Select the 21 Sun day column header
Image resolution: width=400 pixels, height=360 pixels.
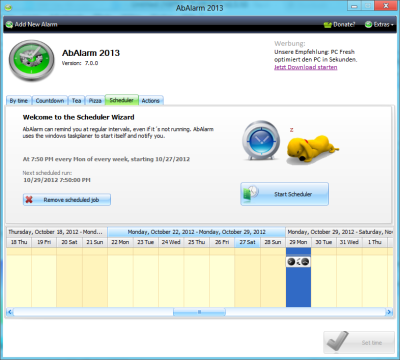pyautogui.click(x=95, y=242)
